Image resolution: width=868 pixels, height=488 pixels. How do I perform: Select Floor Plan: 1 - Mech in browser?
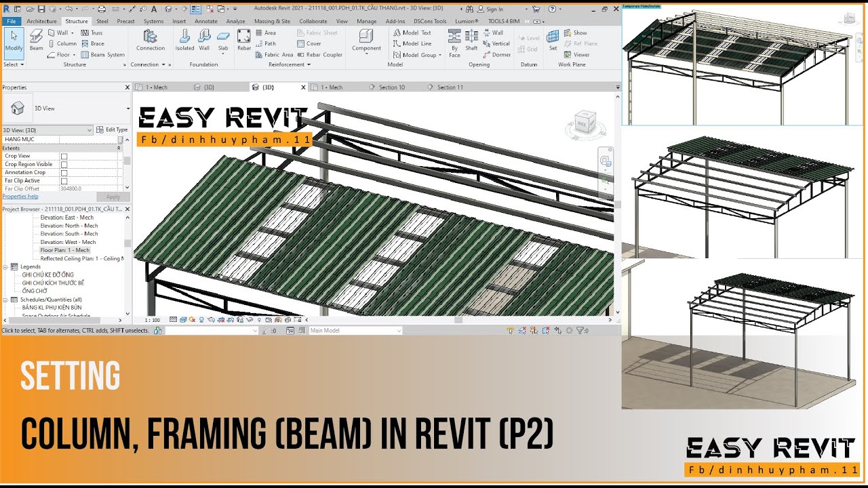pos(64,250)
